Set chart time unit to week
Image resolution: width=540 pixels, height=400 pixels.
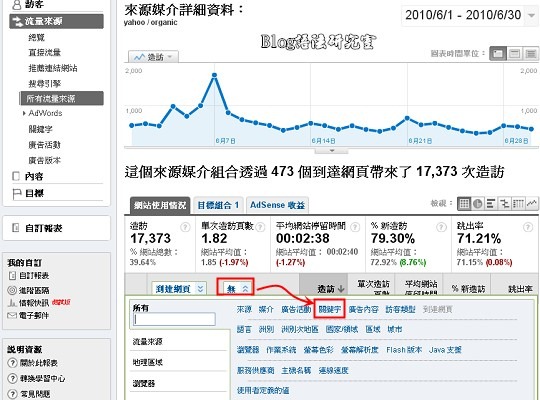pos(515,54)
